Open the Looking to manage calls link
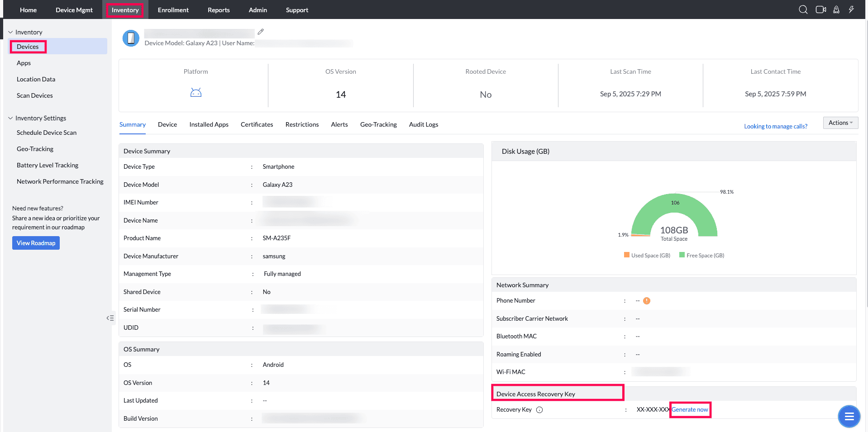 (776, 126)
